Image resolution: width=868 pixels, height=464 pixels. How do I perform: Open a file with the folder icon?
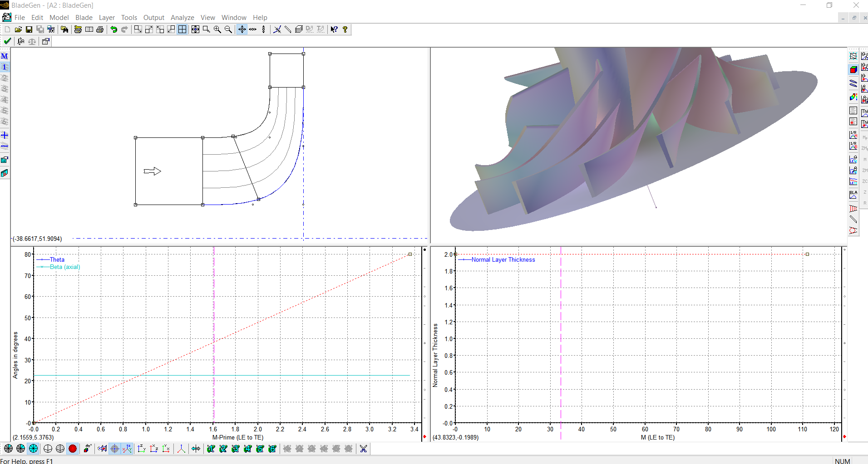[x=18, y=29]
